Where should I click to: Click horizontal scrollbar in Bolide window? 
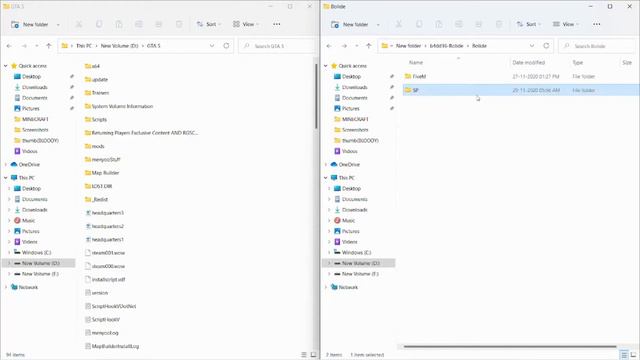pos(510,347)
